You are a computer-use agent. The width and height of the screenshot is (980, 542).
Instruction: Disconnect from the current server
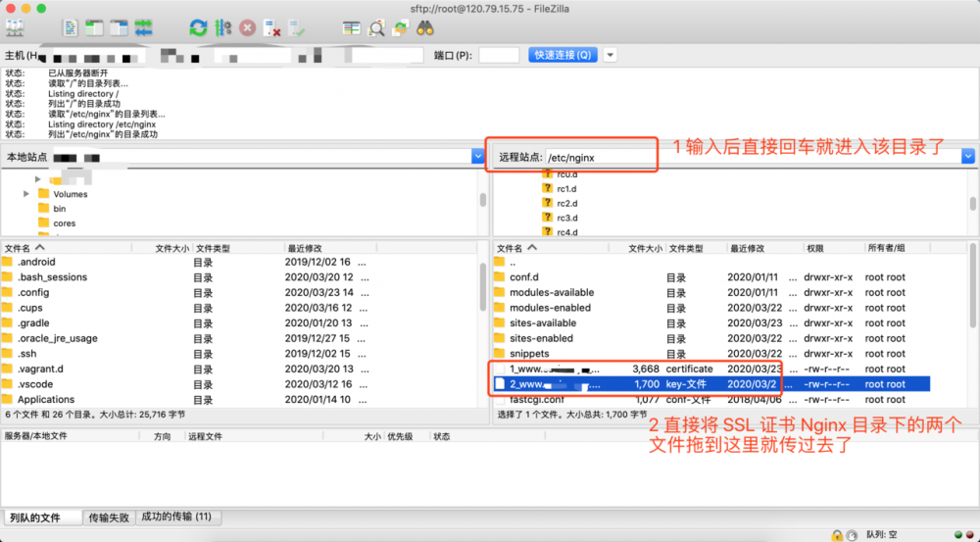pos(271,28)
